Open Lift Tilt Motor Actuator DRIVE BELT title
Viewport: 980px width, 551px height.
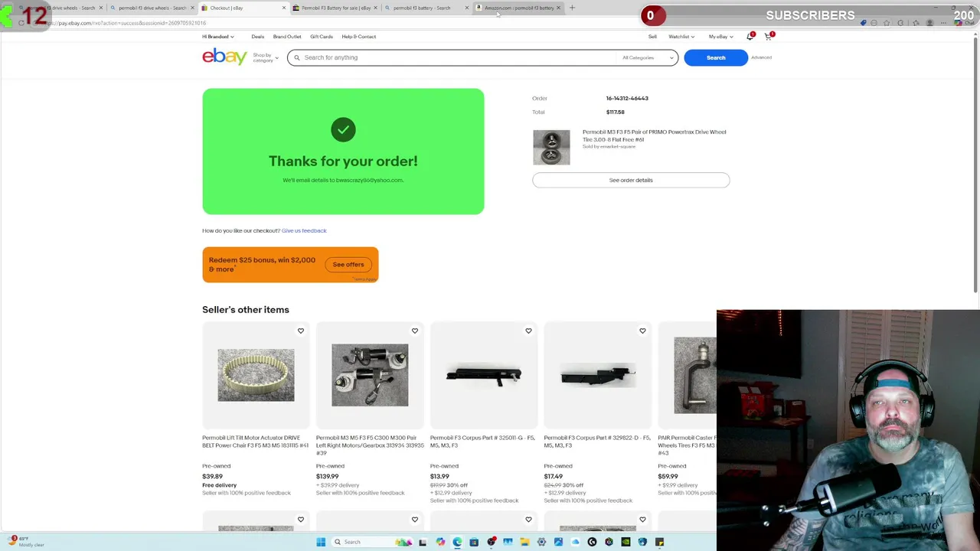pos(255,442)
